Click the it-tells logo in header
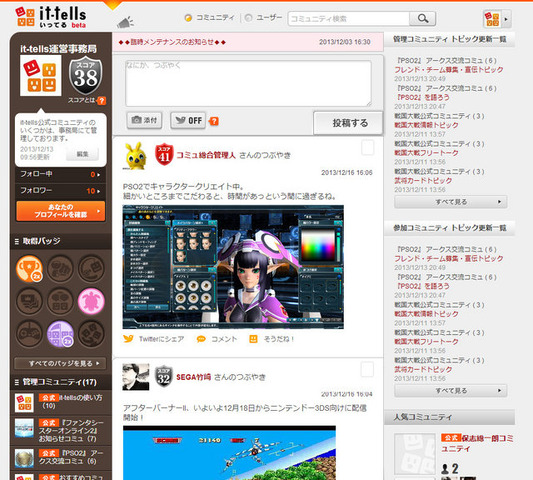Screen dimensions: 533x480 (x=51, y=17)
